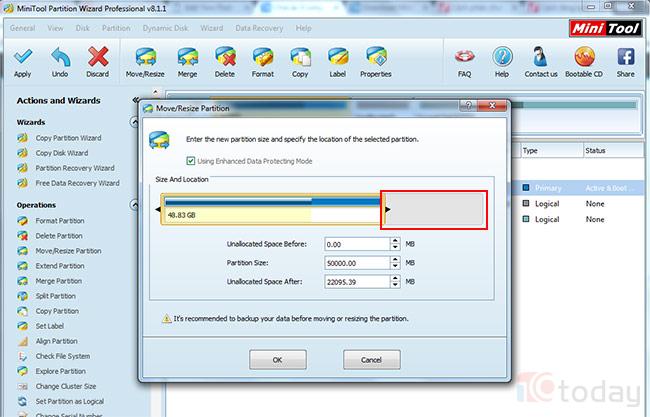Click Unallocated Space After field
The width and height of the screenshot is (650, 417).
pos(357,281)
